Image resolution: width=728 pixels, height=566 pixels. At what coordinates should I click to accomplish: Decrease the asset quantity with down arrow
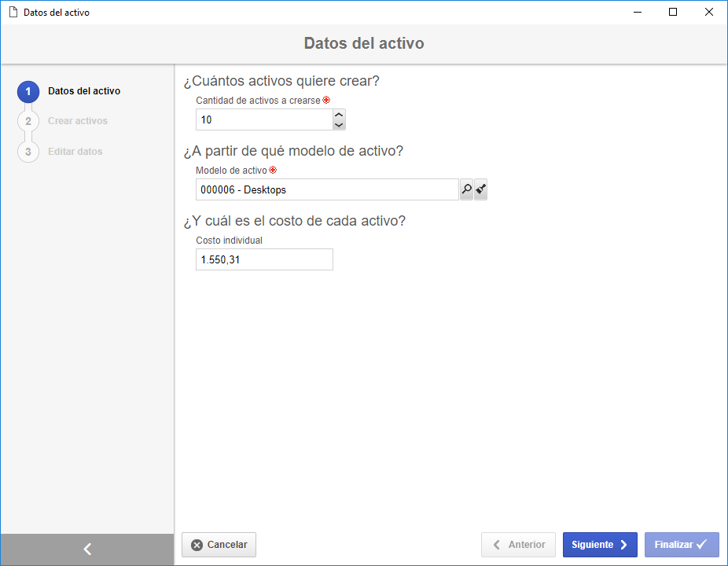point(339,125)
